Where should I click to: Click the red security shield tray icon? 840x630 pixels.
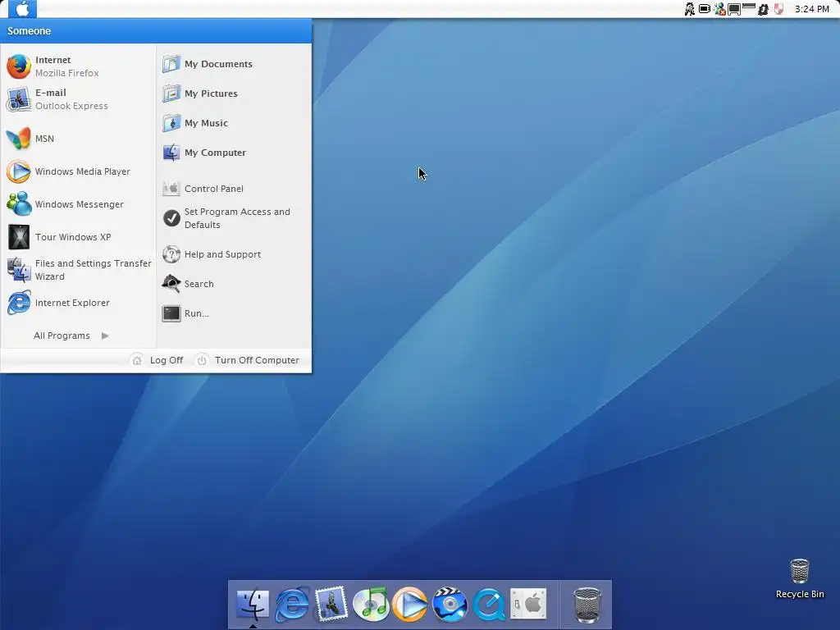778,8
